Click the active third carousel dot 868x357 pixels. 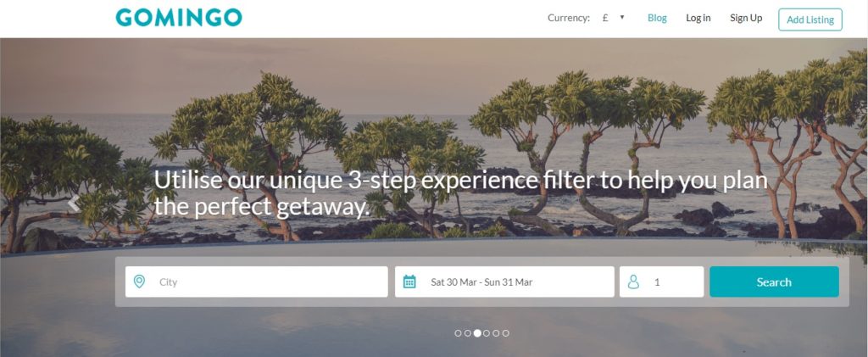click(476, 333)
